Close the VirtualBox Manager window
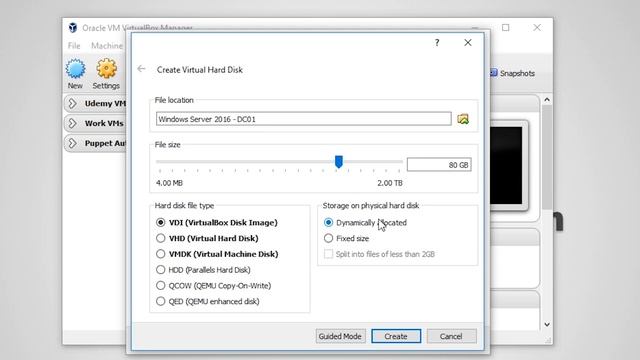This screenshot has height=360, width=640. (537, 28)
